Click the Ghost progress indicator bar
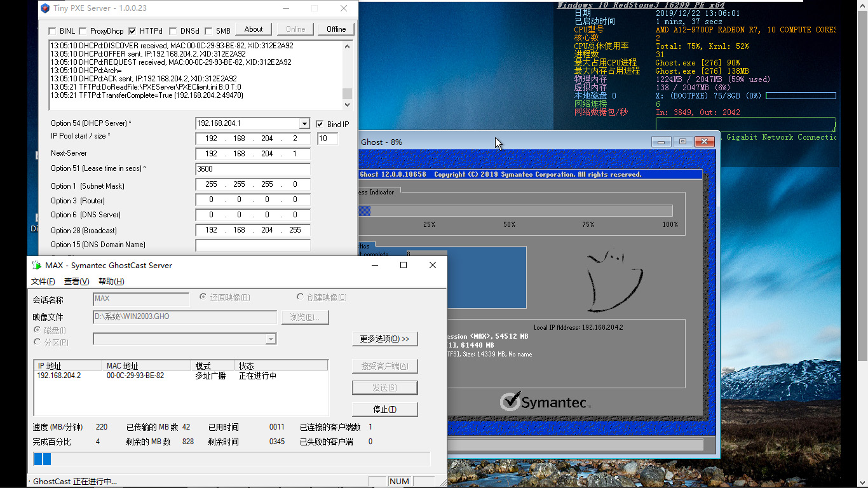This screenshot has height=488, width=868. pos(515,211)
